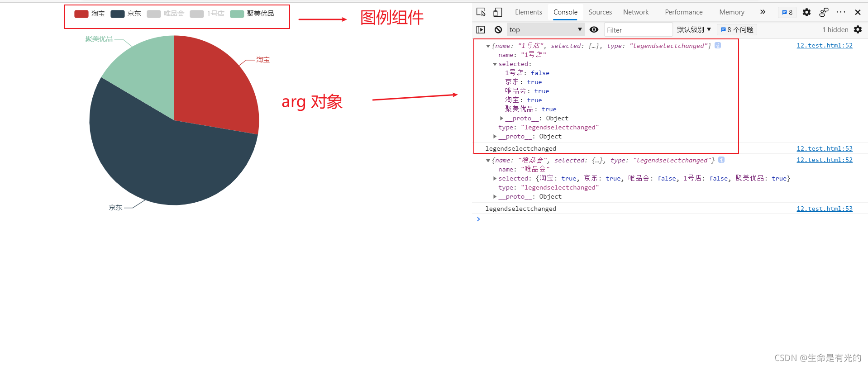Open last 12.test.html:53 source link

pos(825,209)
